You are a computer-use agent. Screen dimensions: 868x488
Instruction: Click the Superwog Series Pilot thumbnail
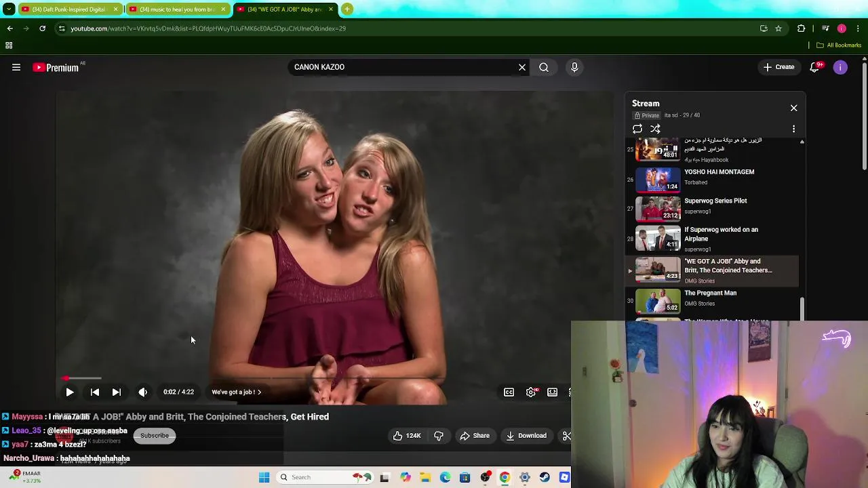[658, 208]
